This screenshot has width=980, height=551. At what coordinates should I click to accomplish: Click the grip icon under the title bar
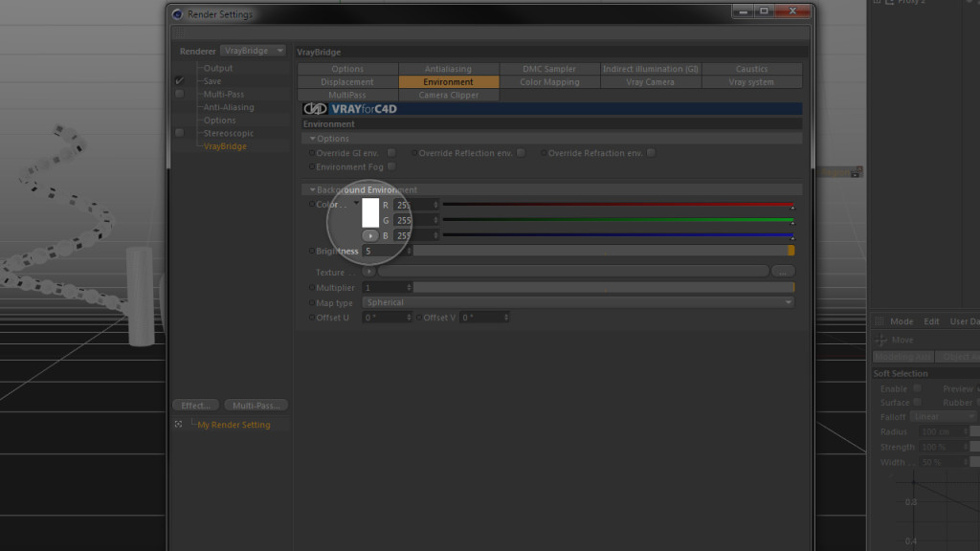tap(179, 33)
